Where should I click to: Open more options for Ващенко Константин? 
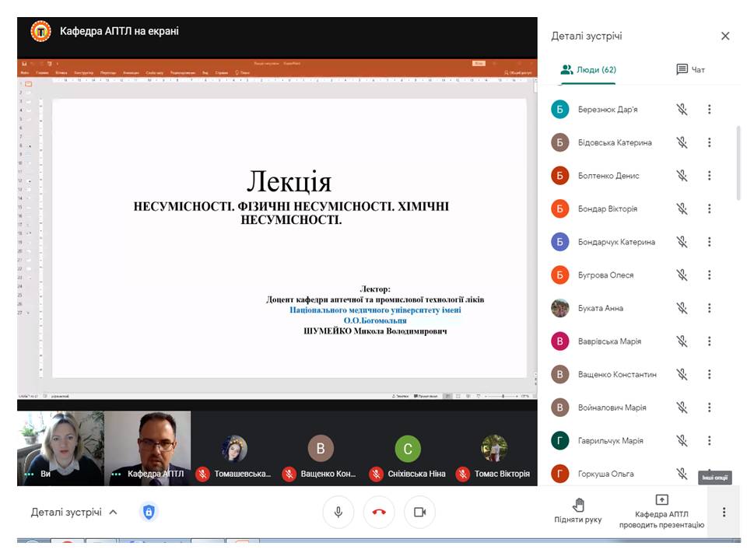click(x=710, y=374)
